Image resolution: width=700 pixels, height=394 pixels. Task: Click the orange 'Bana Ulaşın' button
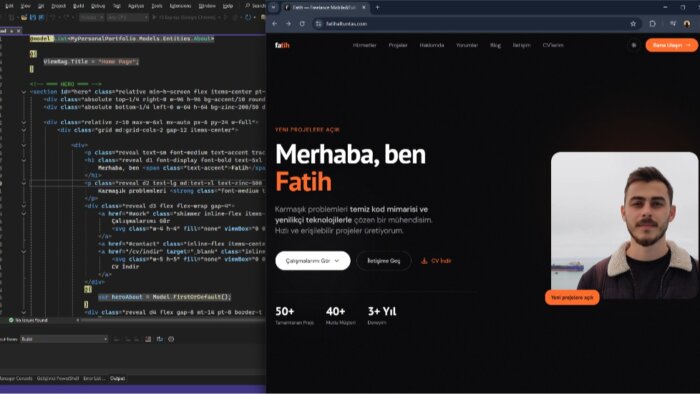pos(671,45)
